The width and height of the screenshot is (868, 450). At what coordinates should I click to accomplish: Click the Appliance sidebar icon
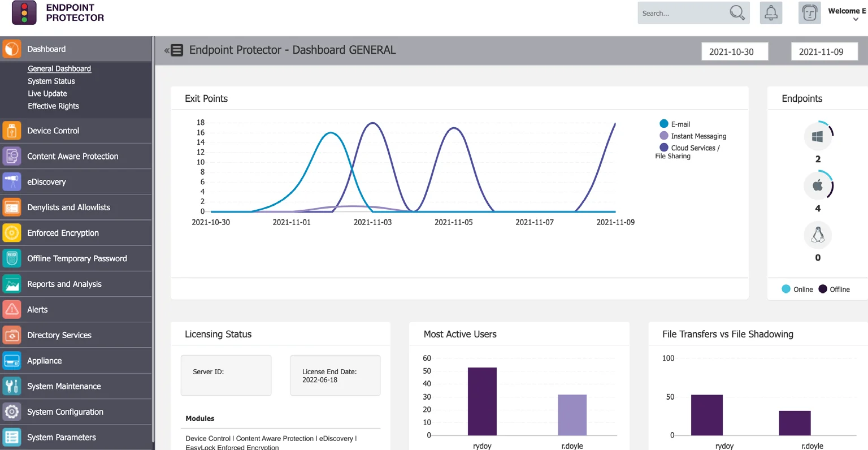[12, 361]
